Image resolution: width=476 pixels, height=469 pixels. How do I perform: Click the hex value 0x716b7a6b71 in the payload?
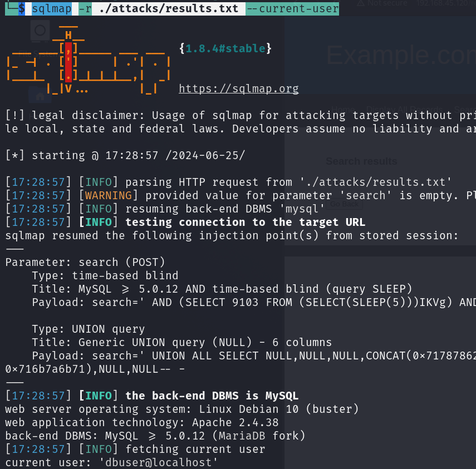[x=45, y=369]
